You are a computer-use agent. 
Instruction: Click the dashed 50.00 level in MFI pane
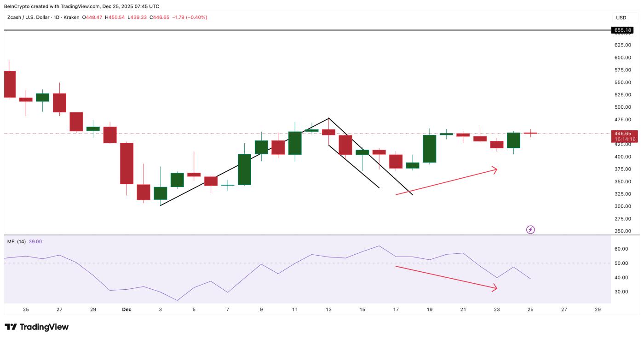pyautogui.click(x=307, y=263)
